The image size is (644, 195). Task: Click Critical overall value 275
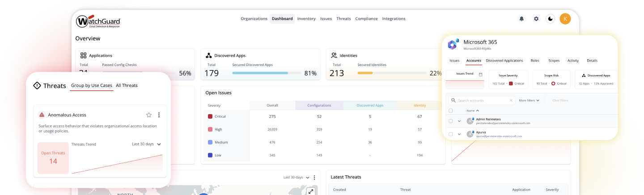point(272,116)
